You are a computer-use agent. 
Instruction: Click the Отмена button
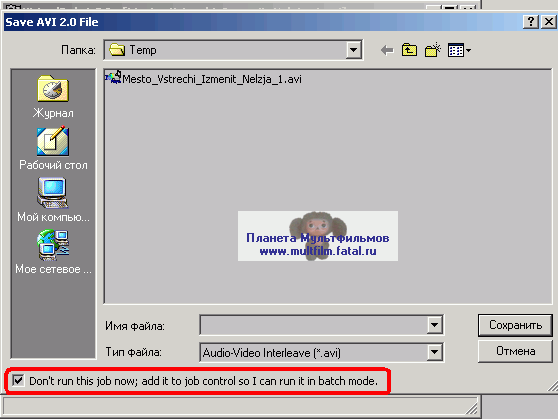(515, 351)
